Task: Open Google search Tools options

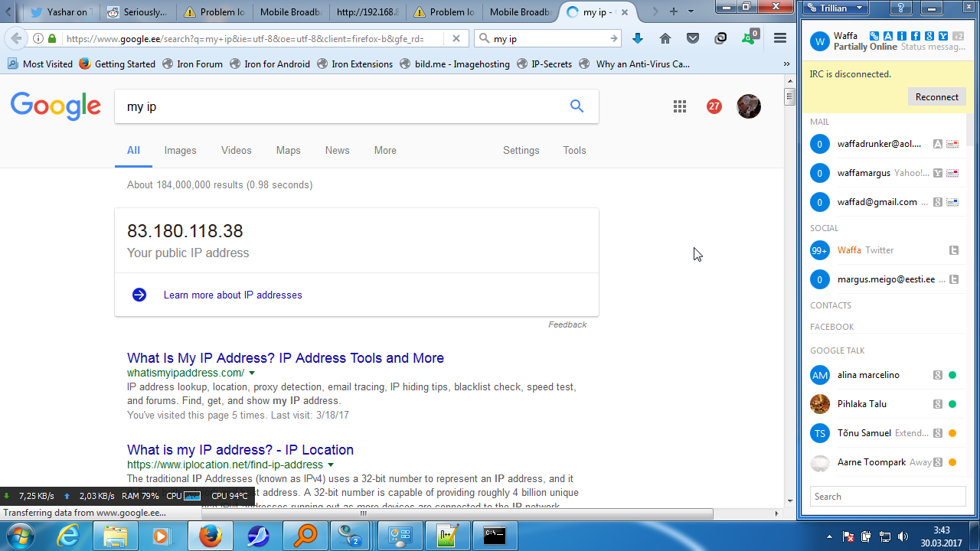Action: tap(574, 151)
